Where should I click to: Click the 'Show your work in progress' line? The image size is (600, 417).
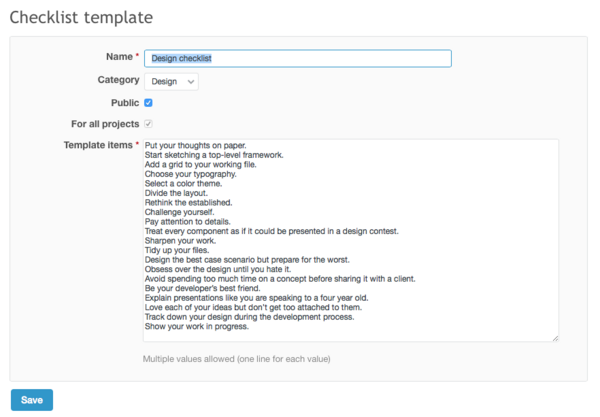point(196,326)
